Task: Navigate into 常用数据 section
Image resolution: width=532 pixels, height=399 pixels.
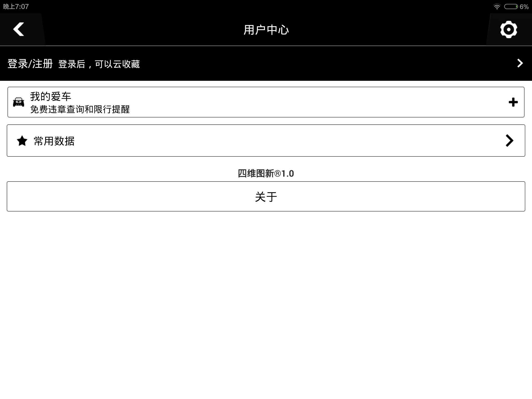Action: (265, 141)
